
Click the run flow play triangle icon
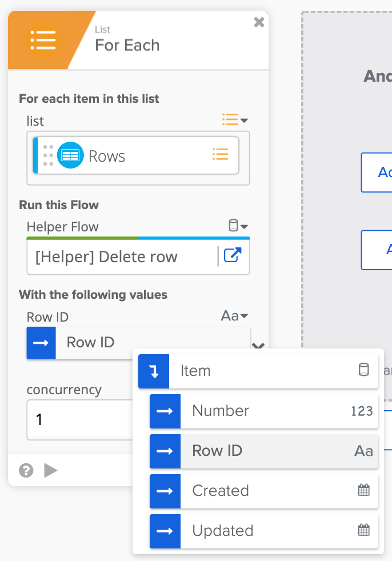51,470
